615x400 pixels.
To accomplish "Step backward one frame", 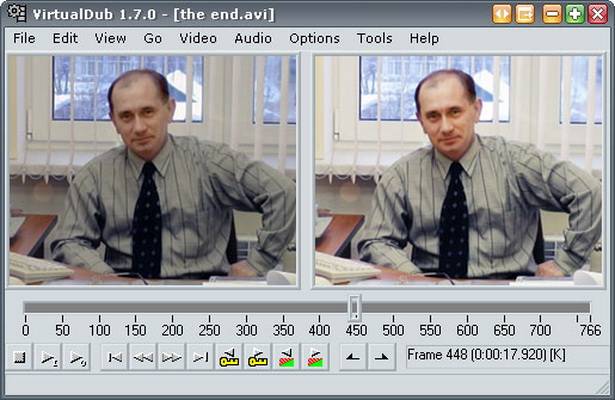I will click(143, 357).
